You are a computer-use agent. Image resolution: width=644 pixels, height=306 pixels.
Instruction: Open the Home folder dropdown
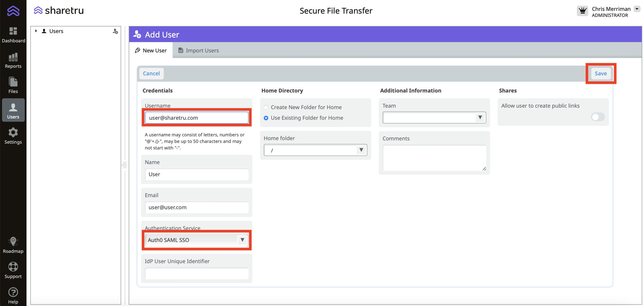(361, 150)
